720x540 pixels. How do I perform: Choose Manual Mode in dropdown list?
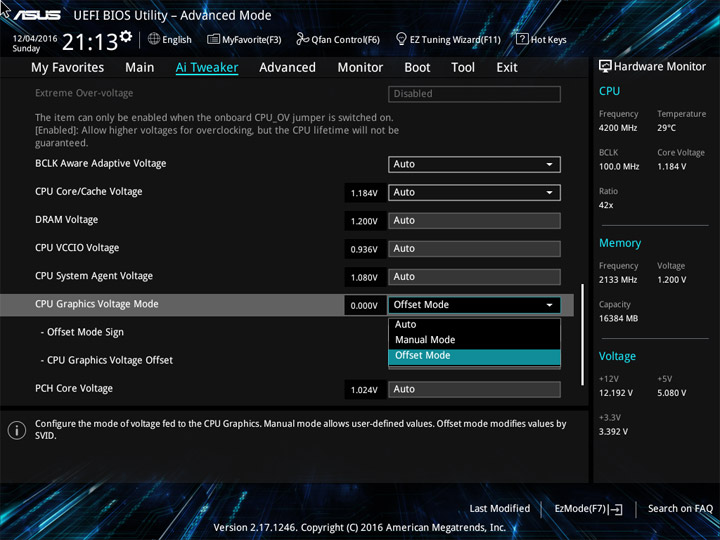pyautogui.click(x=474, y=340)
